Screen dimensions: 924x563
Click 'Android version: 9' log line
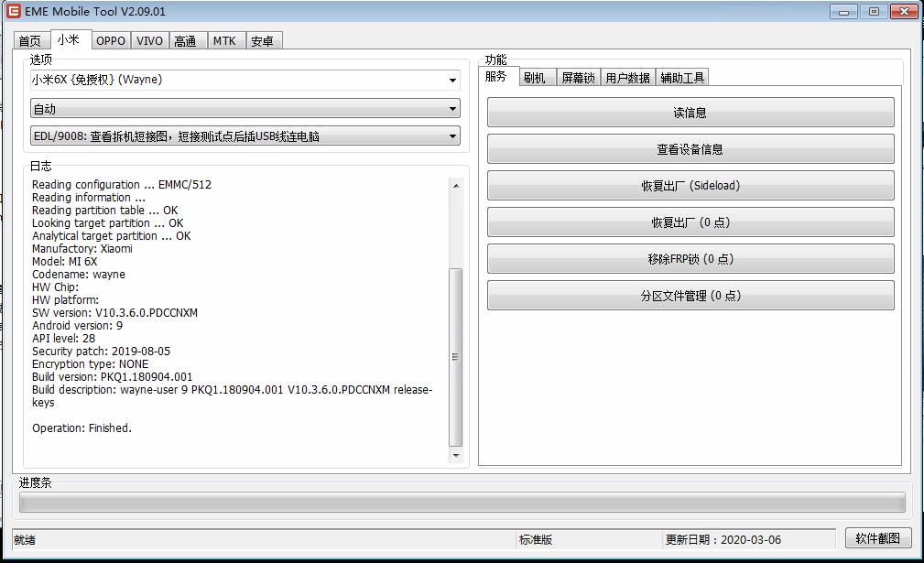click(x=77, y=326)
